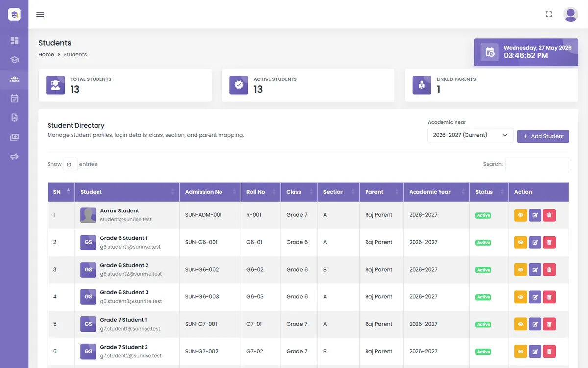Viewport: 588px width, 368px height.
Task: Sort table by Status column
Action: (489, 192)
